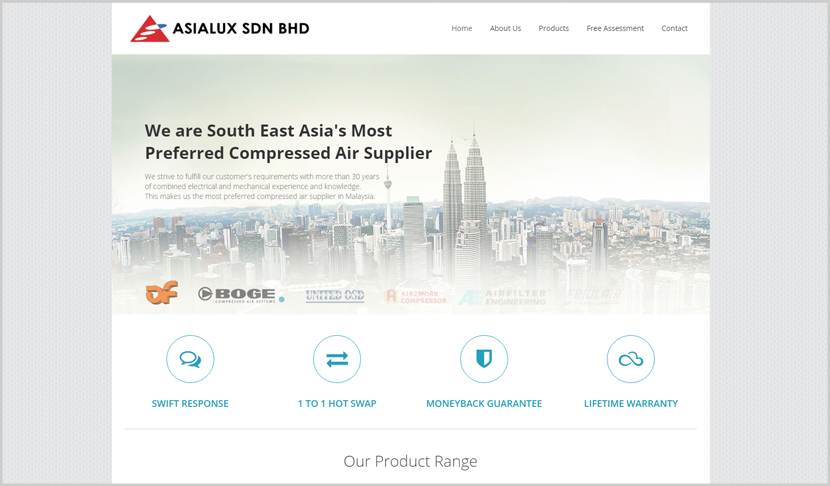Navigate to Free Assessment
830x486 pixels.
click(615, 29)
